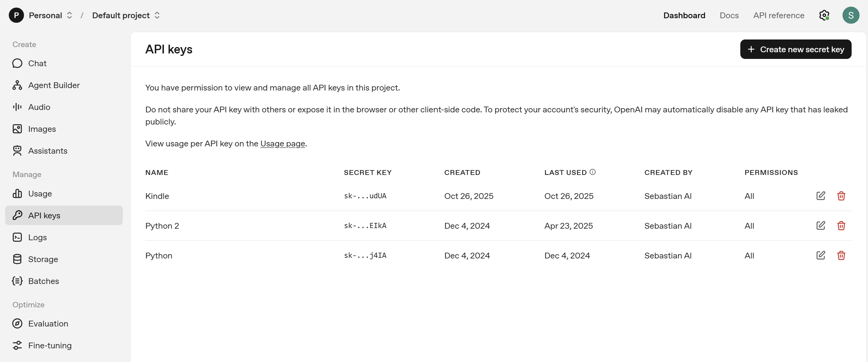Viewport: 868px width, 362px height.
Task: Follow the Usage page link
Action: point(282,144)
